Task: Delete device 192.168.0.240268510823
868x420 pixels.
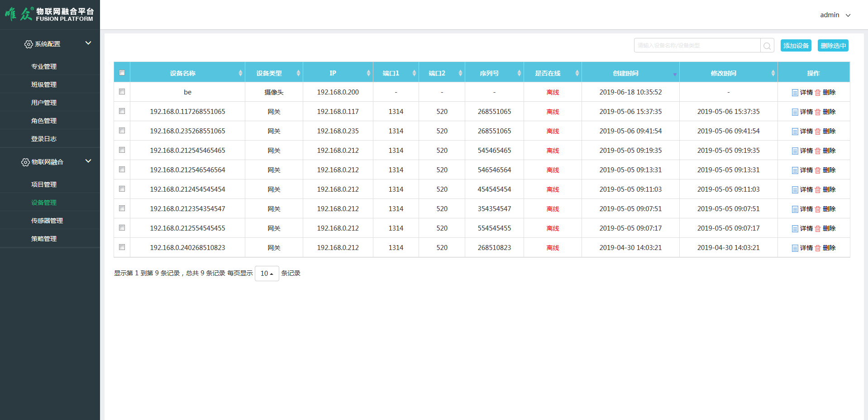Action: point(825,248)
